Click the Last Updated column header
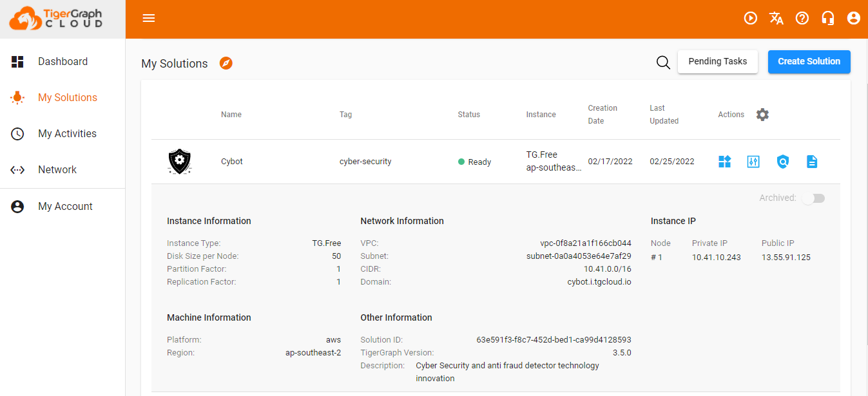 (x=664, y=115)
